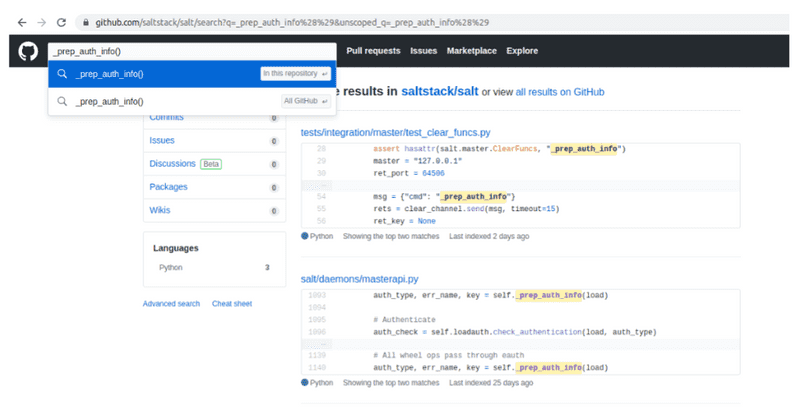Click the padlock site security icon
The image size is (800, 415).
(x=87, y=21)
